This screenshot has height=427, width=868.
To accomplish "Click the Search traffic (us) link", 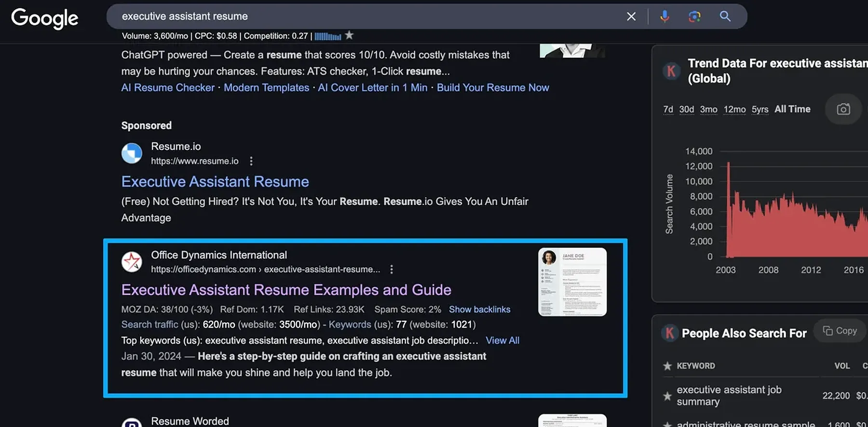I will tap(149, 325).
